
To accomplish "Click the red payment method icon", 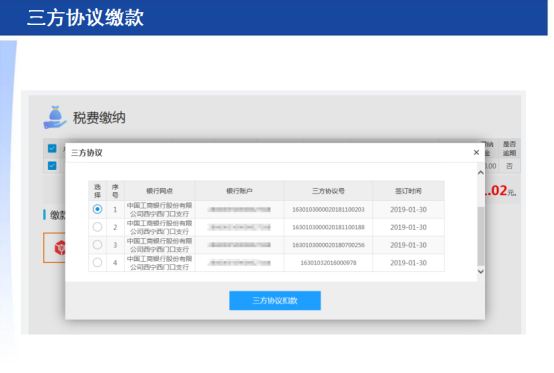I will [x=60, y=248].
